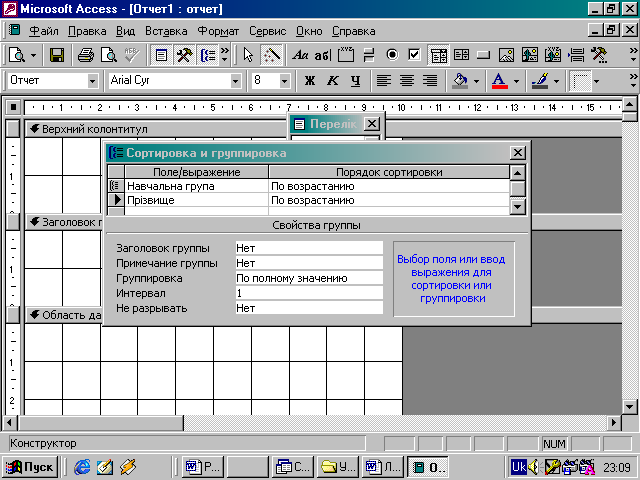
Task: Align text left
Action: 384,80
